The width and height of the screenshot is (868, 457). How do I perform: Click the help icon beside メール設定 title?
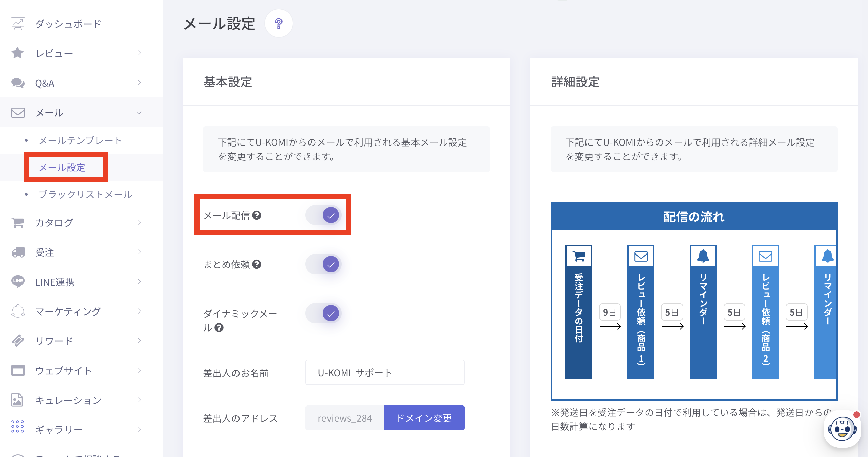[x=278, y=24]
